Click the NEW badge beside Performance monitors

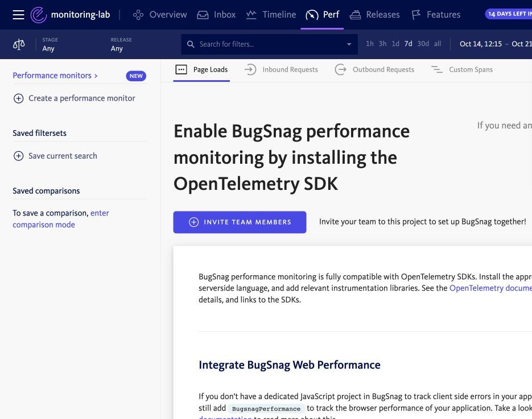[x=136, y=76]
